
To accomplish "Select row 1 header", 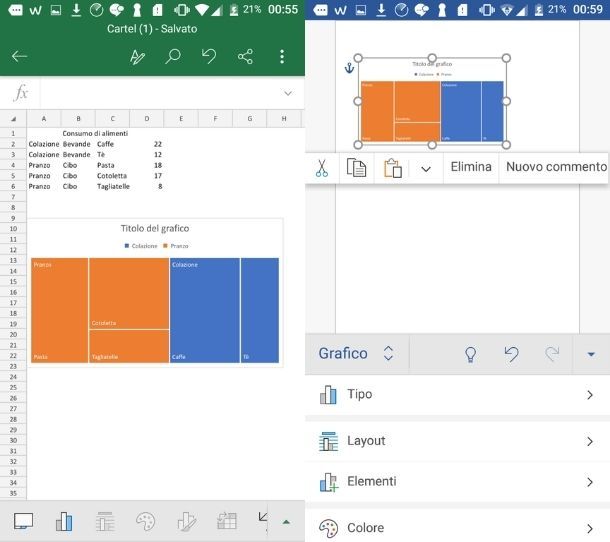I will [x=13, y=133].
